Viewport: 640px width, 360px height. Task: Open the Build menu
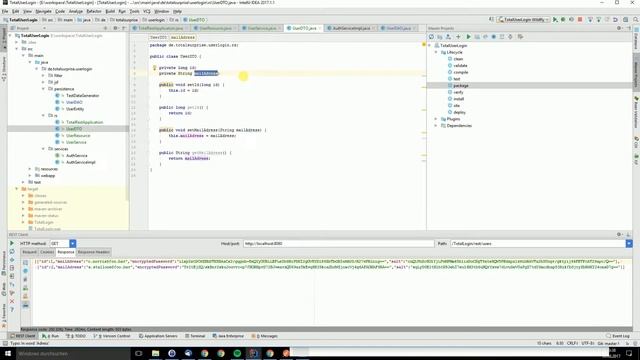110,11
